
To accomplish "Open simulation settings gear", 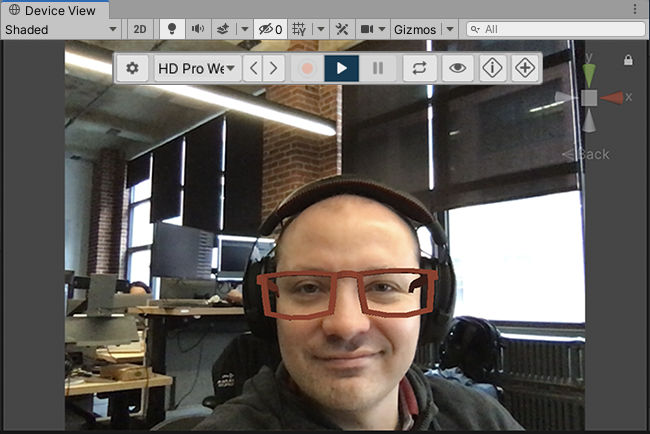I will pyautogui.click(x=132, y=68).
